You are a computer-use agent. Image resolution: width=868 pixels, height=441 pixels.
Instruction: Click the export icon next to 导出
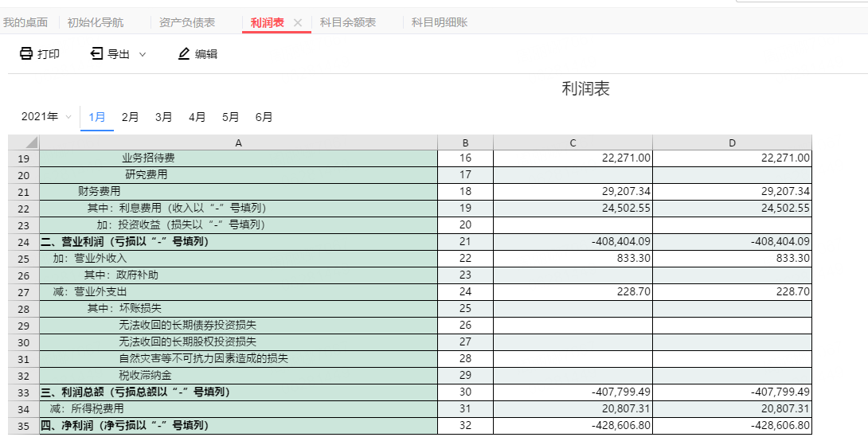click(96, 53)
